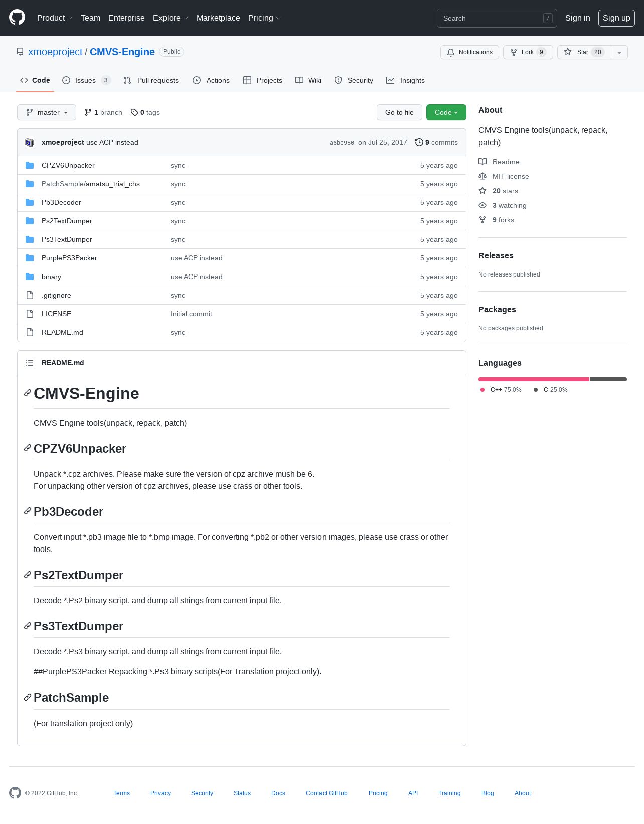
Task: Open the Projects tab
Action: pyautogui.click(x=263, y=80)
